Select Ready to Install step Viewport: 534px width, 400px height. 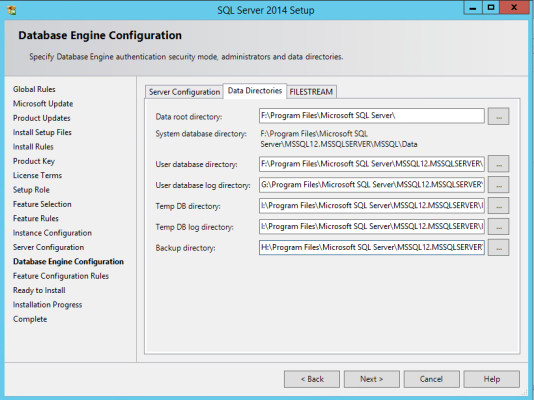click(x=39, y=290)
